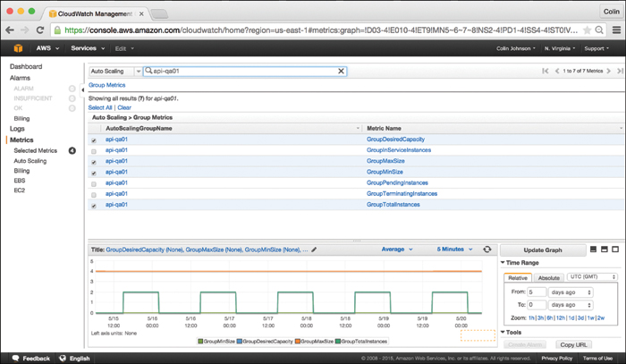The image size is (626, 364).
Task: Click the GroupDesiredCapacity legend color swatch
Action: coord(240,342)
